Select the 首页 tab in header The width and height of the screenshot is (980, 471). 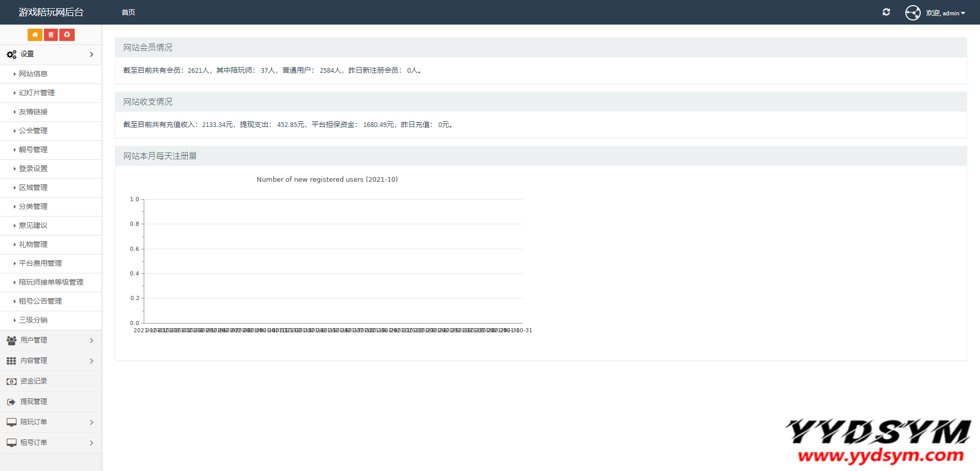pyautogui.click(x=128, y=12)
